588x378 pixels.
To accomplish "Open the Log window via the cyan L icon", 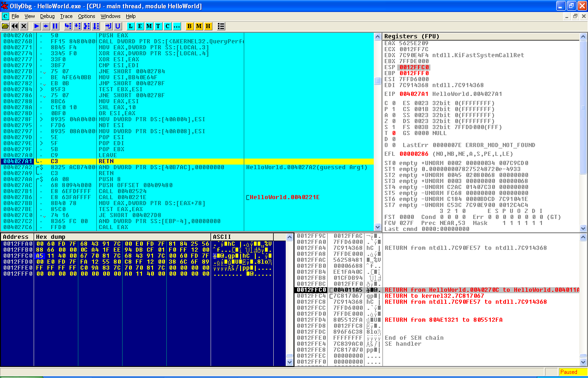I will point(131,26).
